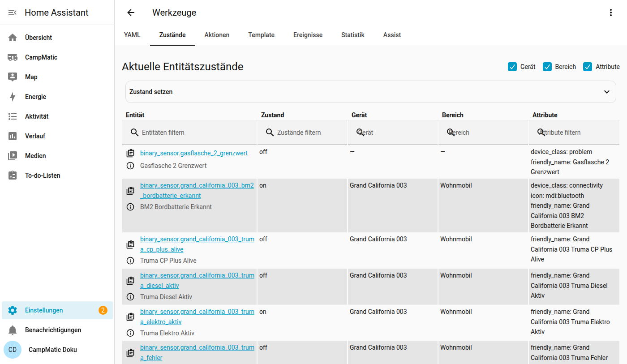Open the three-dot overflow menu
This screenshot has height=364, width=627.
(x=611, y=13)
